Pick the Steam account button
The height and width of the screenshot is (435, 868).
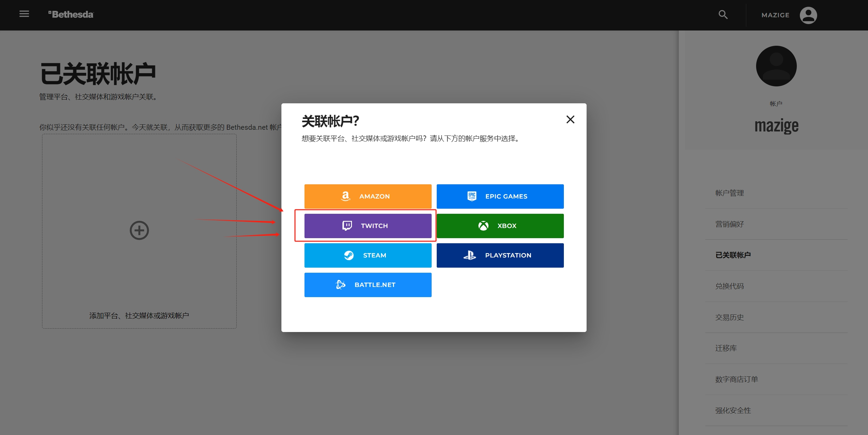point(368,255)
